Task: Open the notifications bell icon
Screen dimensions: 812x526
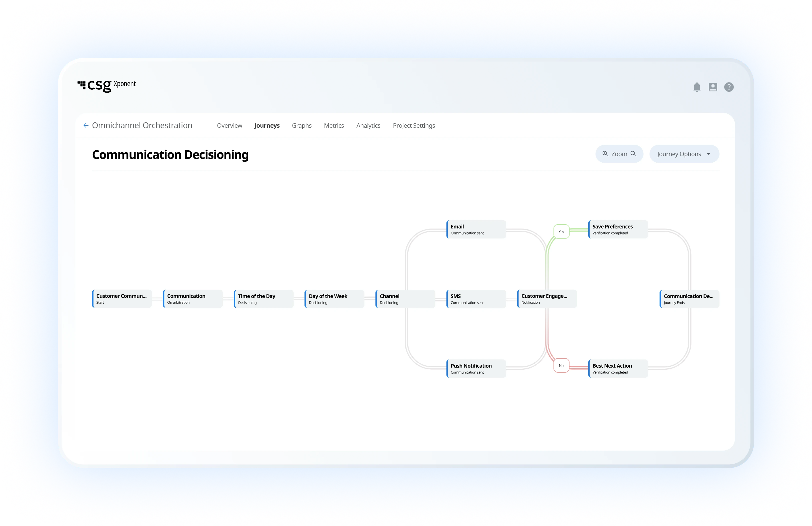Action: point(697,87)
